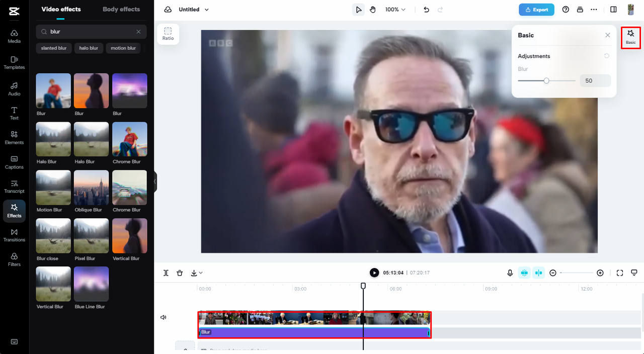Click the keyboard shortcuts icon

14,341
